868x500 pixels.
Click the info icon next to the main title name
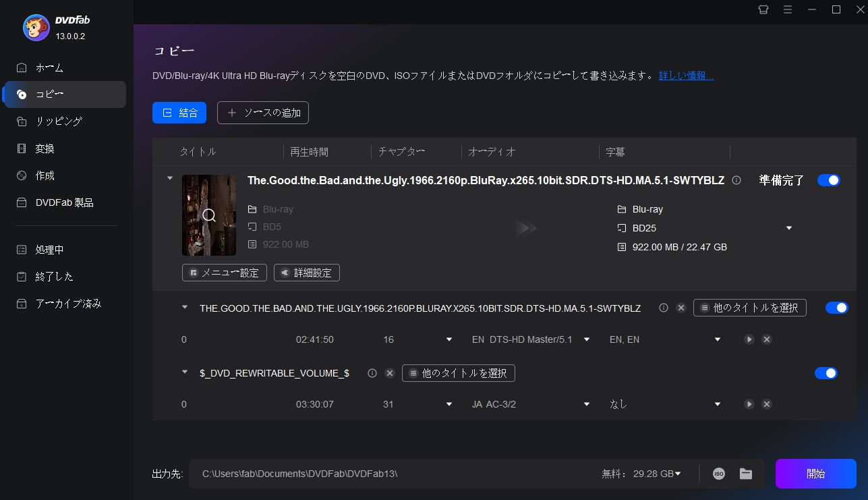coord(736,180)
